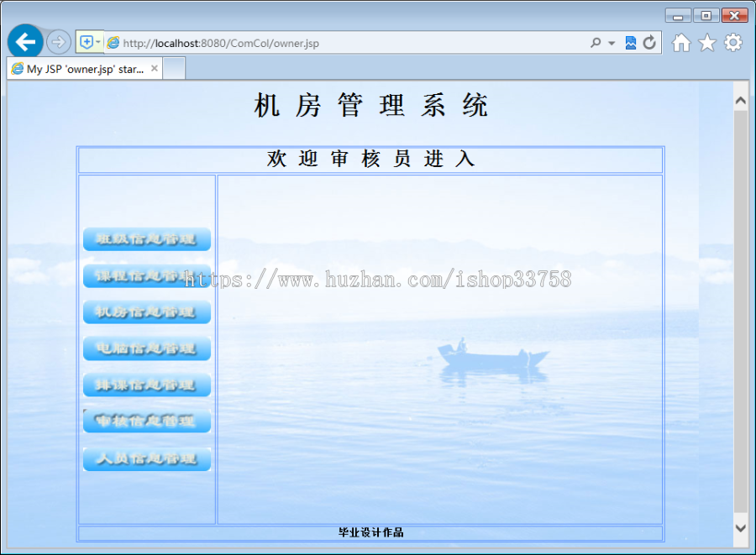Click the forward navigation arrow
The height and width of the screenshot is (555, 756).
pos(57,41)
